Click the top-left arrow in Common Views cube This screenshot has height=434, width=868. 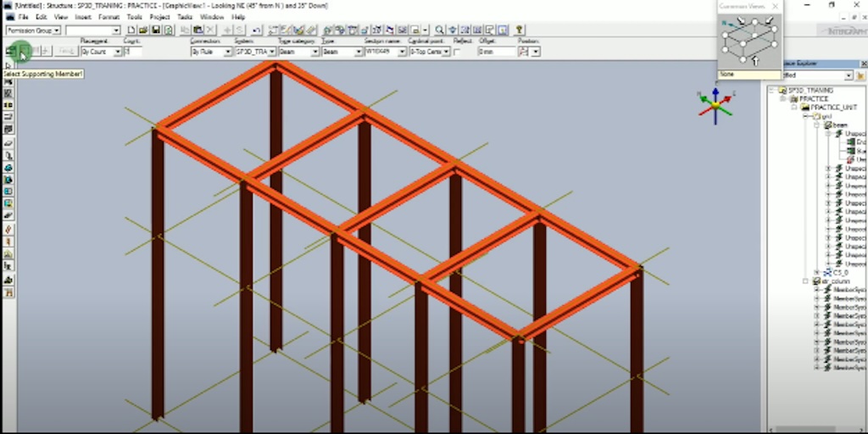coord(741,21)
